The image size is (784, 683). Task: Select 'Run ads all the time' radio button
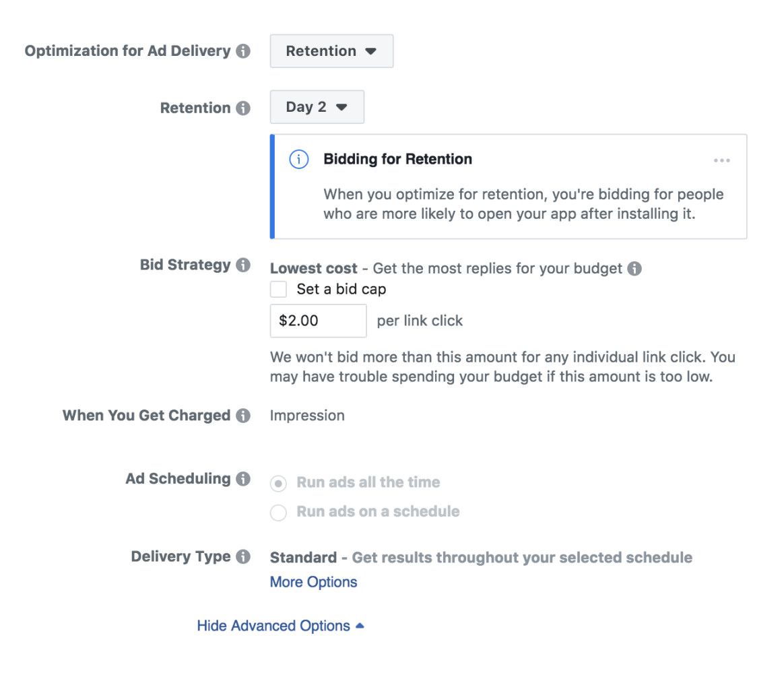[x=278, y=483]
